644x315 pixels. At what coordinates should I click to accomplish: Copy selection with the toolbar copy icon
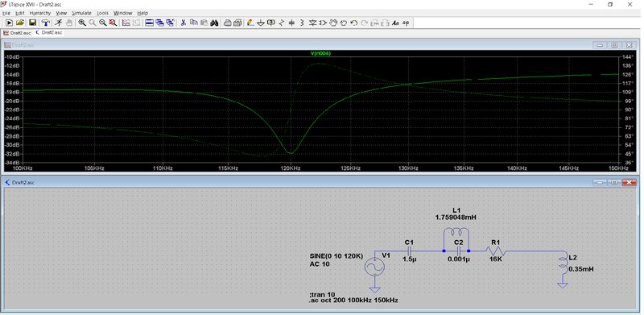pyautogui.click(x=194, y=23)
